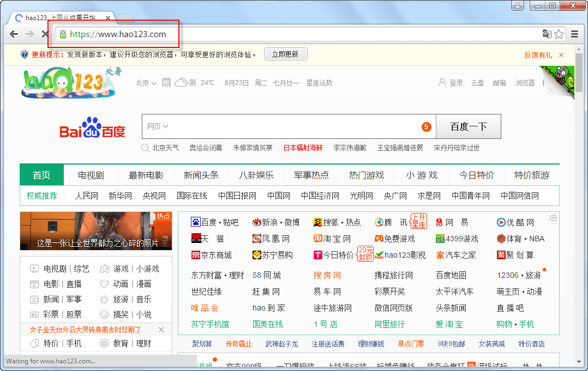Click the cloud weather icon

point(181,82)
